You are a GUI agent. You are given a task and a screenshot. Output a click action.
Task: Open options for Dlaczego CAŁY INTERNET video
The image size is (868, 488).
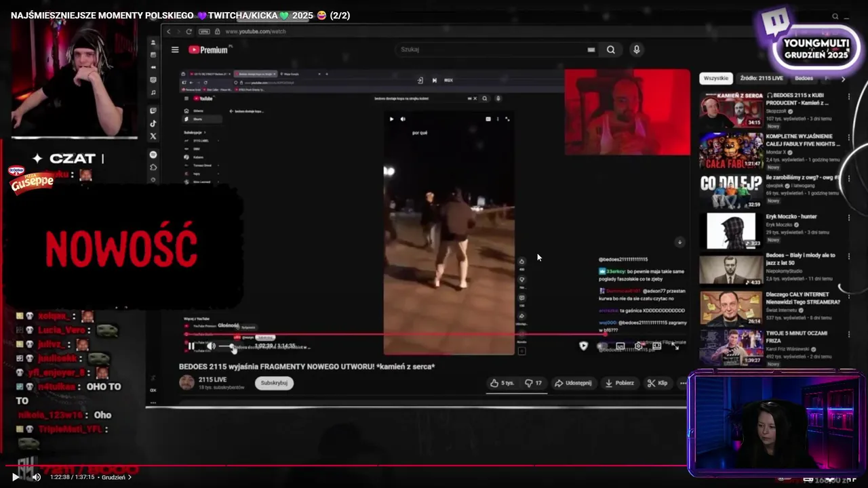click(x=848, y=296)
